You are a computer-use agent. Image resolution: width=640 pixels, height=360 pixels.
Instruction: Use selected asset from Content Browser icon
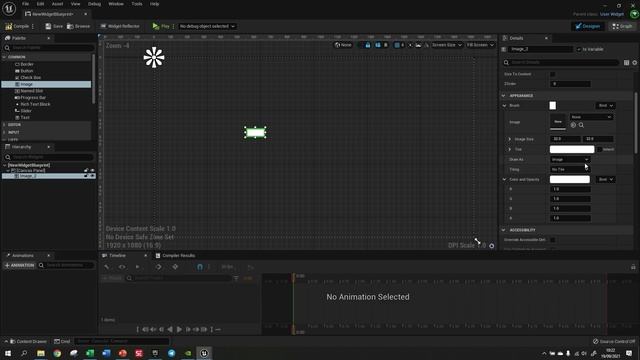[573, 125]
